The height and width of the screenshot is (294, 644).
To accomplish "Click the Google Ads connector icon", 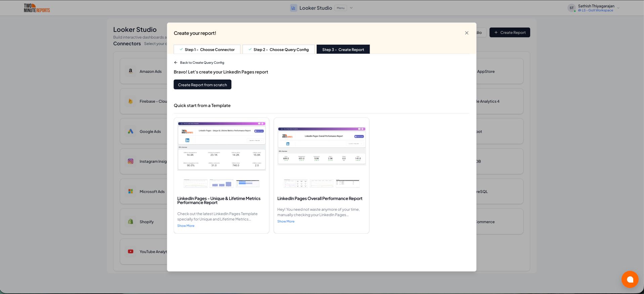I will (131, 131).
